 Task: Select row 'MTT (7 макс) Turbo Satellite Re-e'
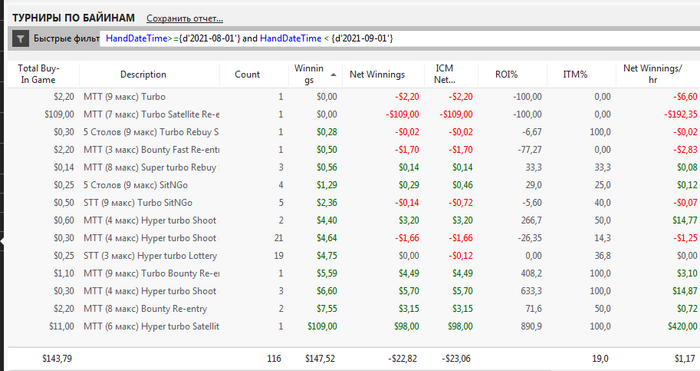click(354, 114)
